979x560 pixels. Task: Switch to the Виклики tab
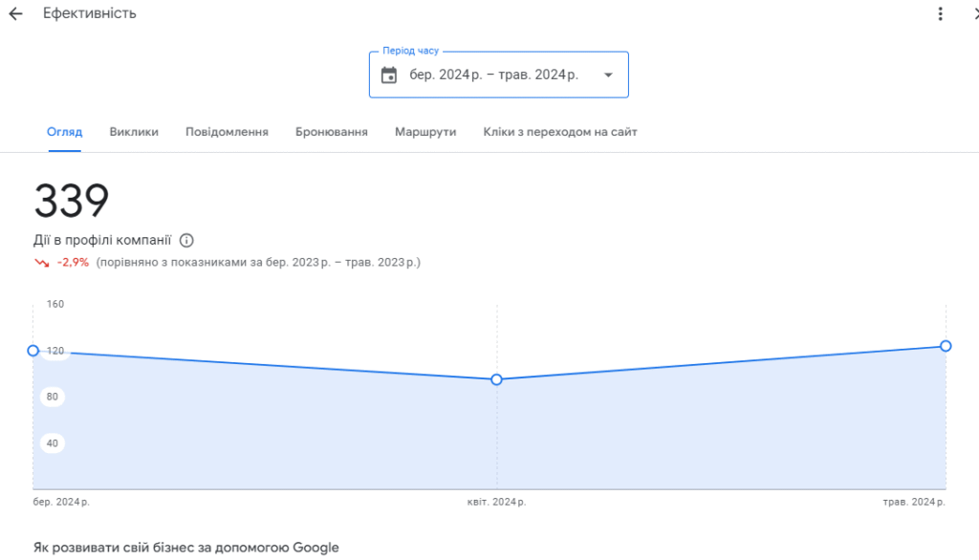[x=134, y=132]
